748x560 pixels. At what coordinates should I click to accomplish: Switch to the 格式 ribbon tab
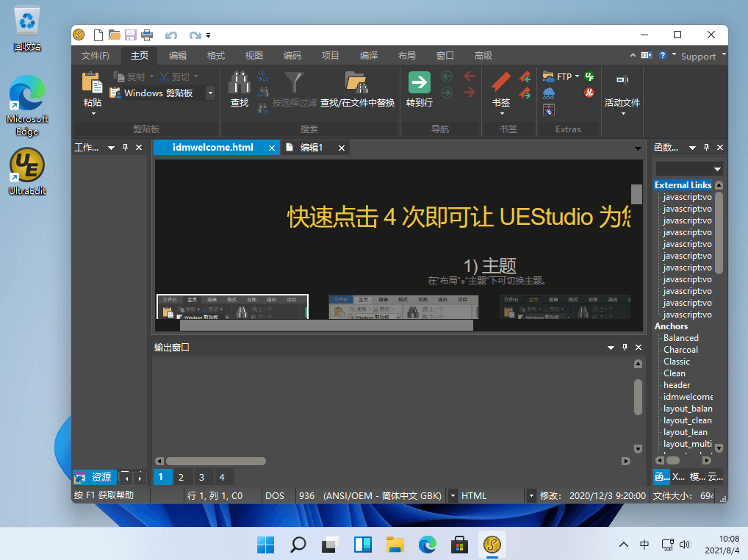click(215, 55)
